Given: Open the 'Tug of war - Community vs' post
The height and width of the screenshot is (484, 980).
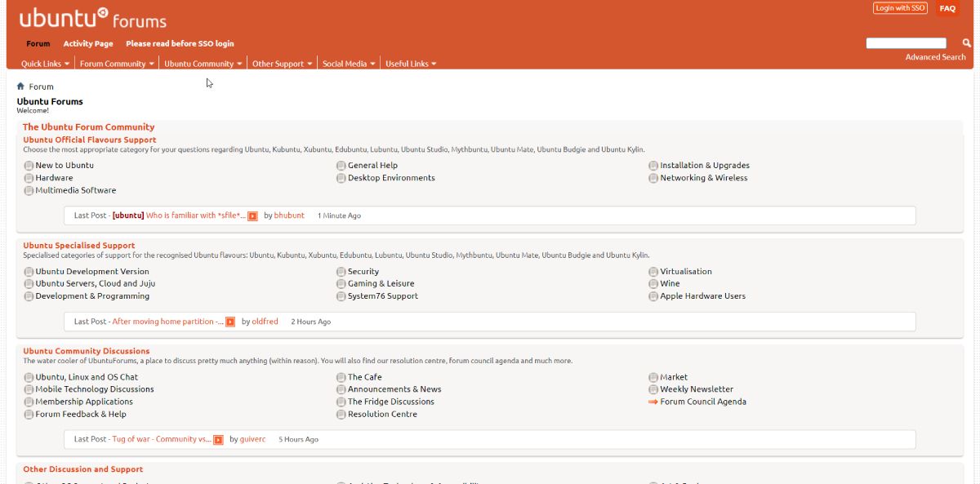Looking at the screenshot, I should click(162, 439).
